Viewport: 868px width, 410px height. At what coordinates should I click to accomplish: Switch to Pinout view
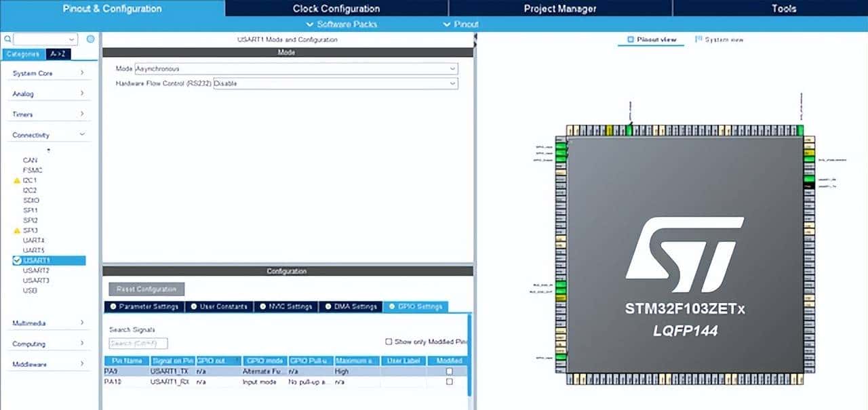pos(651,39)
